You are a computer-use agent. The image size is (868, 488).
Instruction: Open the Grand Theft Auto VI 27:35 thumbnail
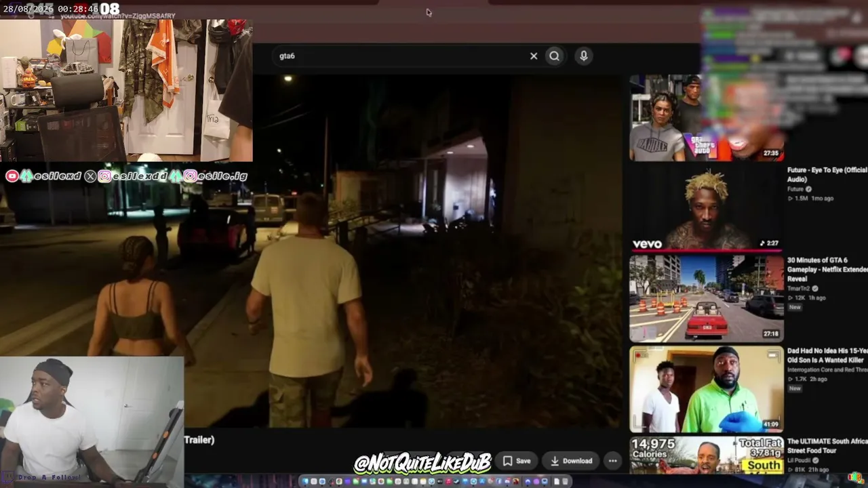click(707, 118)
